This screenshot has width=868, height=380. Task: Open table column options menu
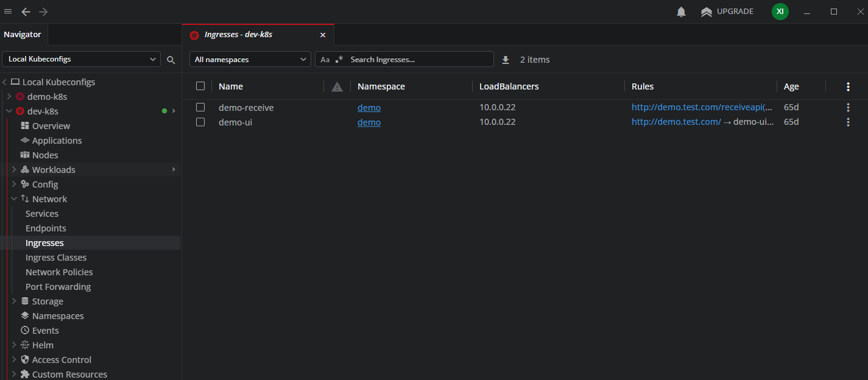coord(848,86)
